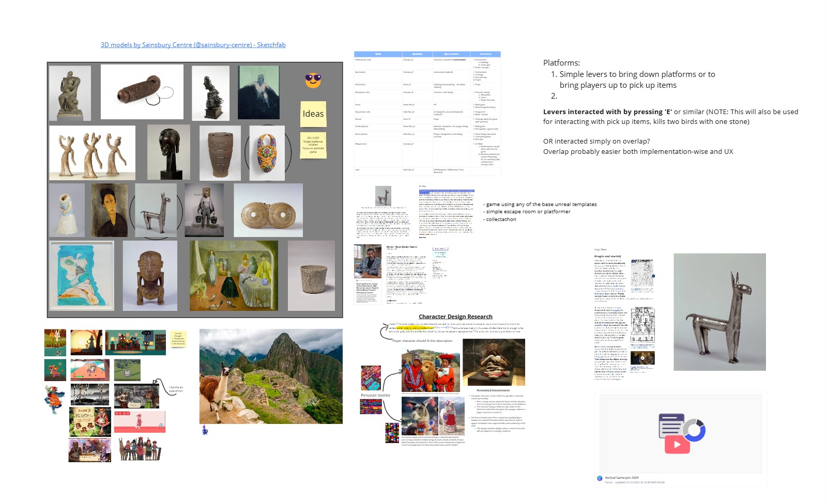827x504 pixels.
Task: Select the green field cube game screenshot
Action: click(x=127, y=370)
